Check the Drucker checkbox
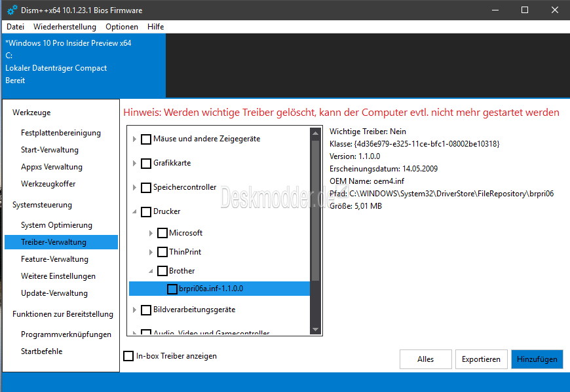 pyautogui.click(x=146, y=212)
